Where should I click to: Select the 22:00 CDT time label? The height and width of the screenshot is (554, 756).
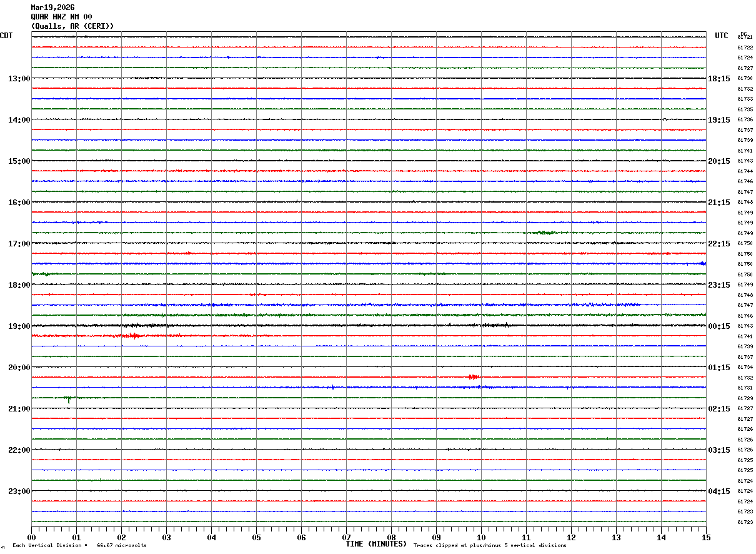point(19,450)
